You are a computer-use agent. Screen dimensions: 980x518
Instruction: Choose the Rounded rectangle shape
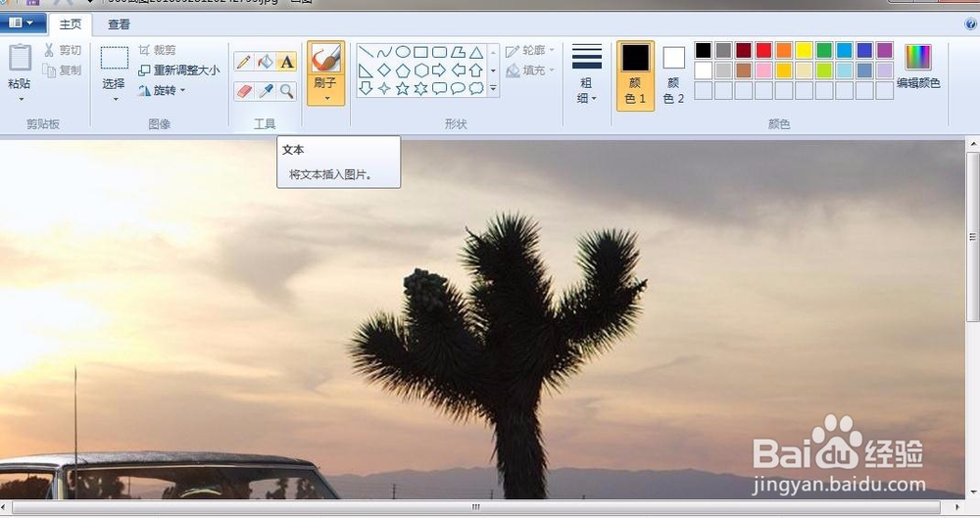439,52
